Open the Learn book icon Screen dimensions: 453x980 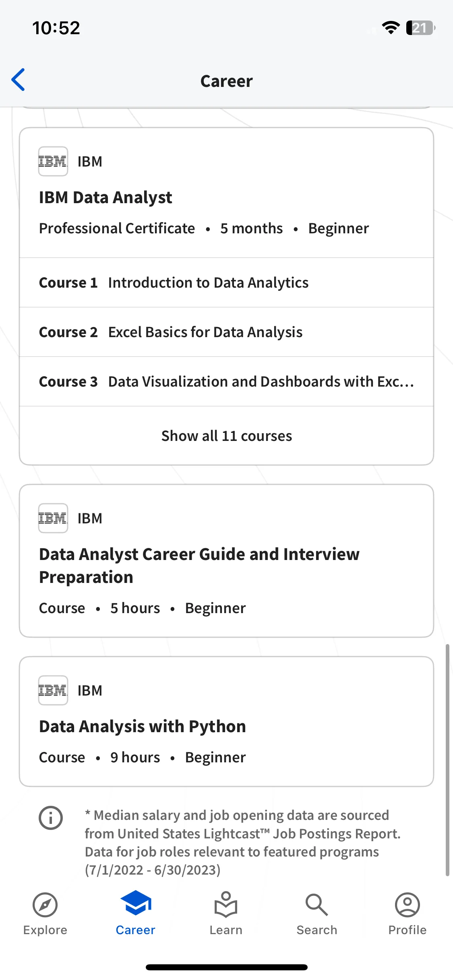pyautogui.click(x=226, y=904)
